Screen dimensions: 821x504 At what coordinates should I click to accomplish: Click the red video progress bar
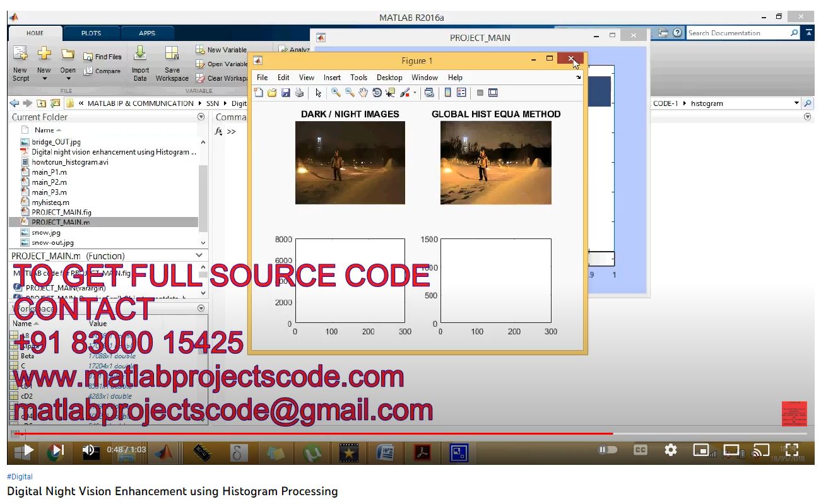316,433
